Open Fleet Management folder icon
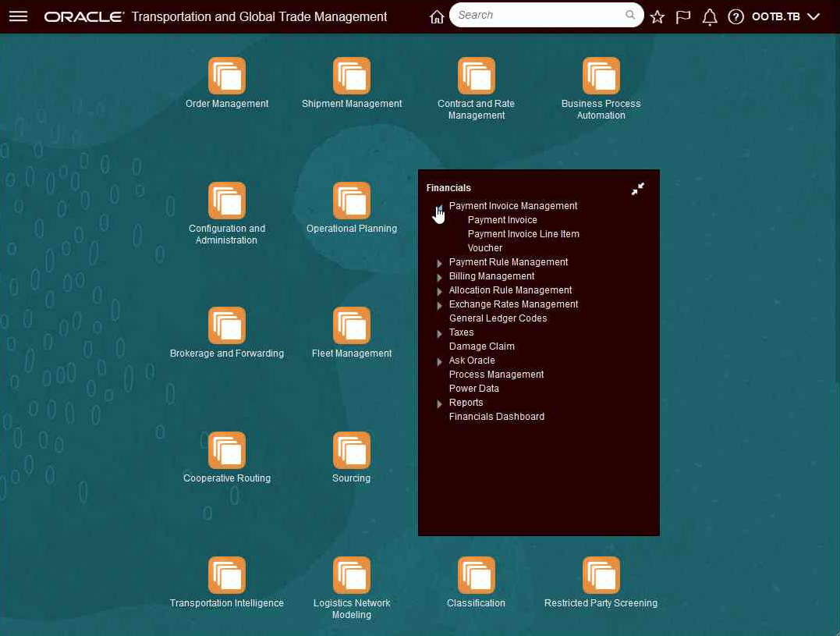840x636 pixels. click(x=352, y=325)
